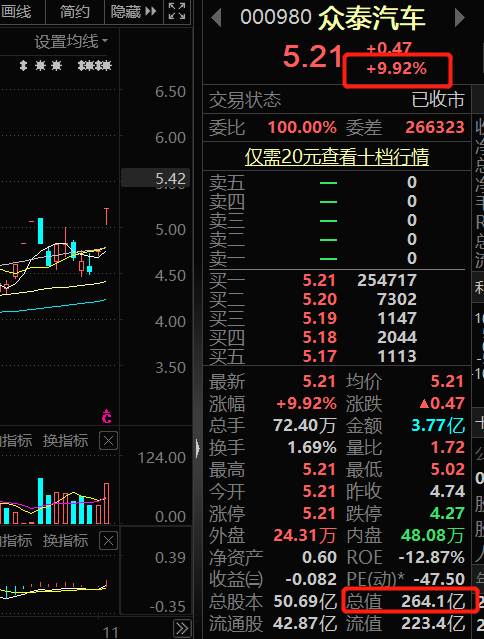
Task: Click 流通股 42.87亿 value
Action: click(x=305, y=624)
